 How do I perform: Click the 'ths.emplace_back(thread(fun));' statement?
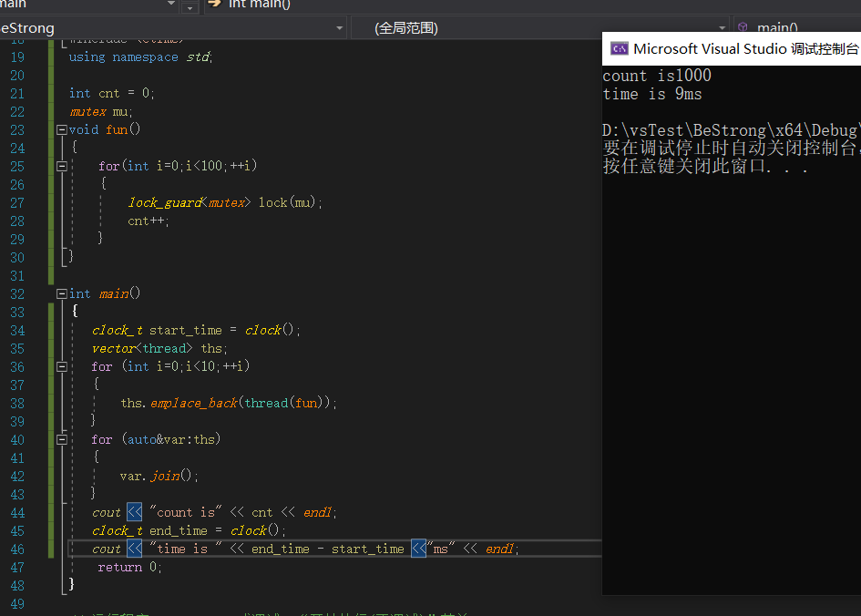click(229, 403)
